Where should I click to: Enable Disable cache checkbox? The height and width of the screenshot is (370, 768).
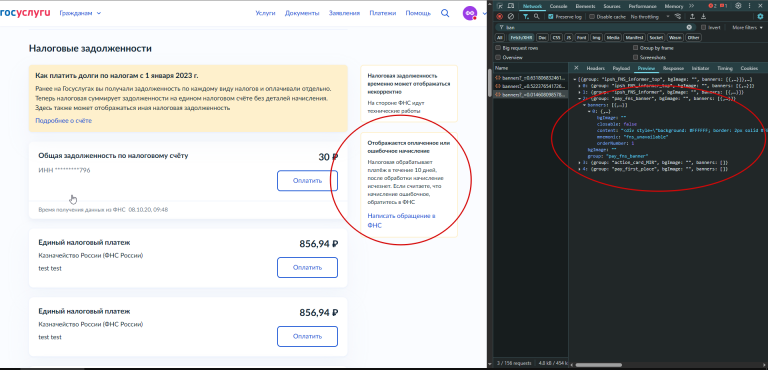click(x=592, y=17)
